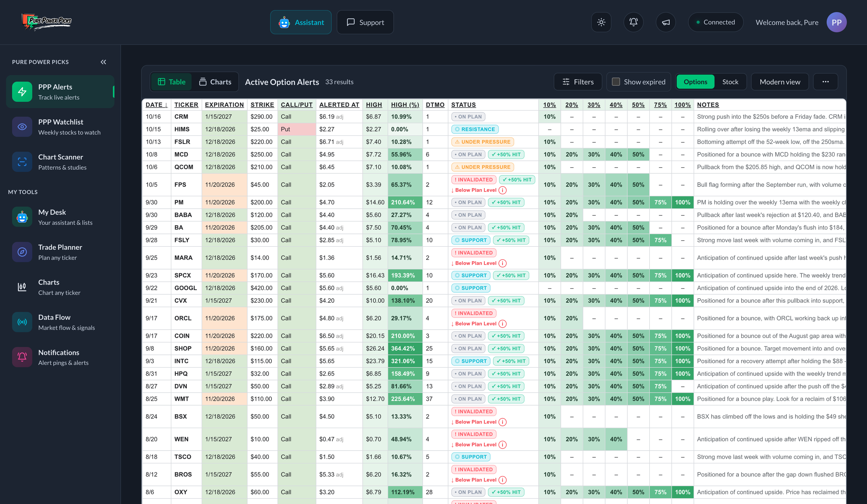Open PPP Alerts lightning icon
Screen dimensions: 867x504
tap(22, 91)
